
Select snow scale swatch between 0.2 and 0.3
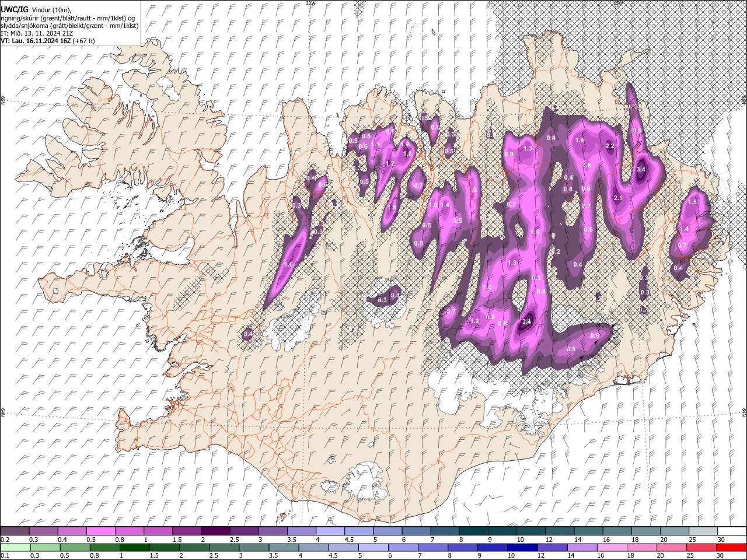point(15,531)
